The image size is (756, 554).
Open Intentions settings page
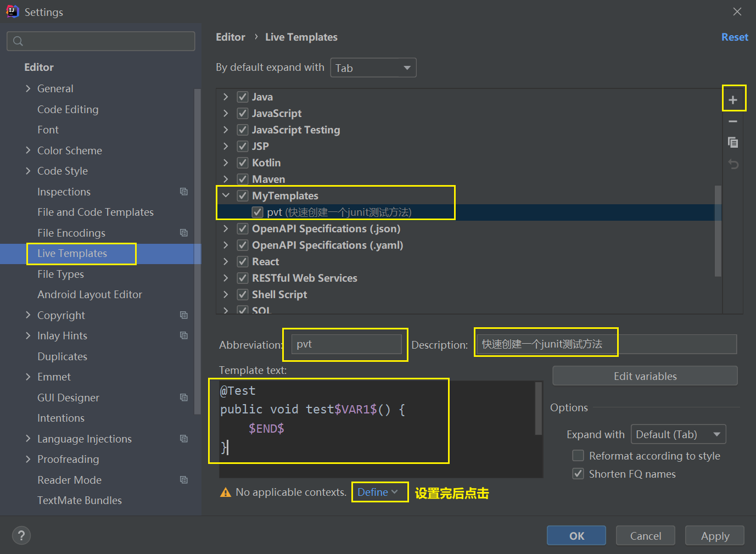(61, 418)
